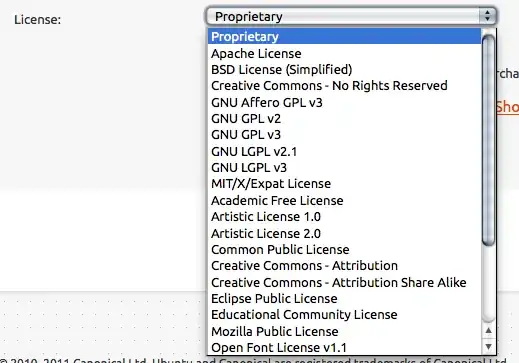Choose Artistic License 1.0
519x363 pixels.
point(344,217)
